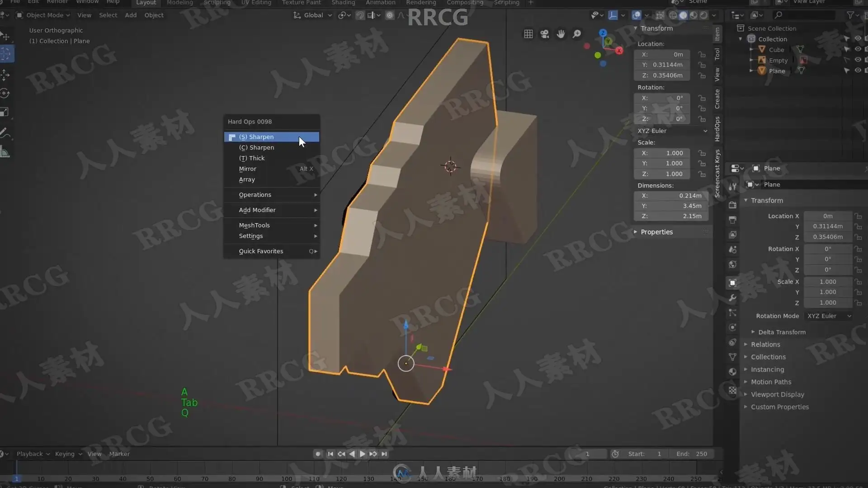Open the Global transform orientation dropdown
This screenshot has width=868, height=488.
[x=313, y=15]
